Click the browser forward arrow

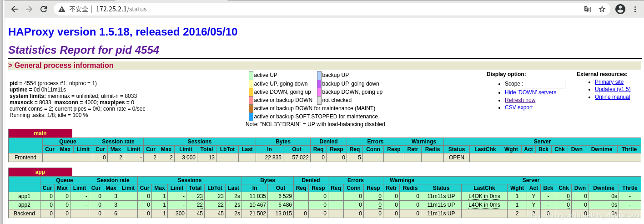tap(29, 9)
